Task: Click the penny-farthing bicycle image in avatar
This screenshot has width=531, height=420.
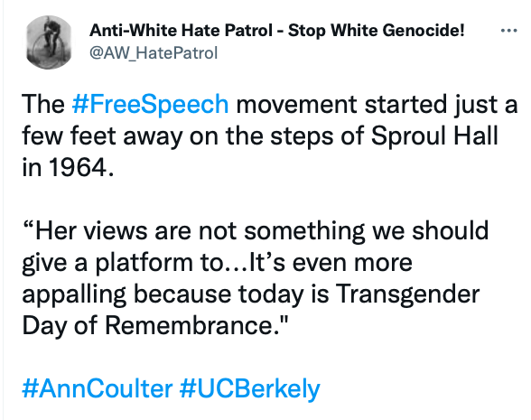Action: (49, 41)
